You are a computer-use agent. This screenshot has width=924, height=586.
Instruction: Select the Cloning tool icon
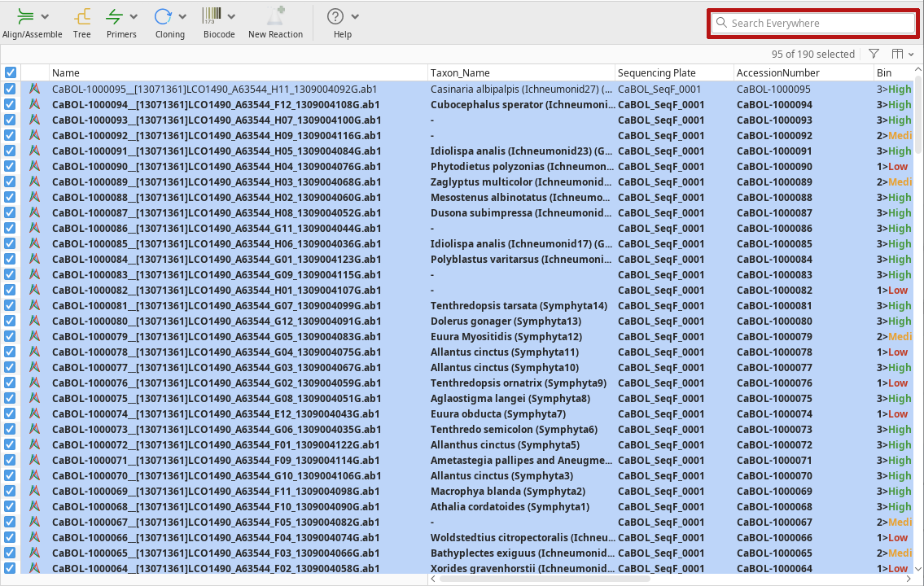[x=164, y=16]
